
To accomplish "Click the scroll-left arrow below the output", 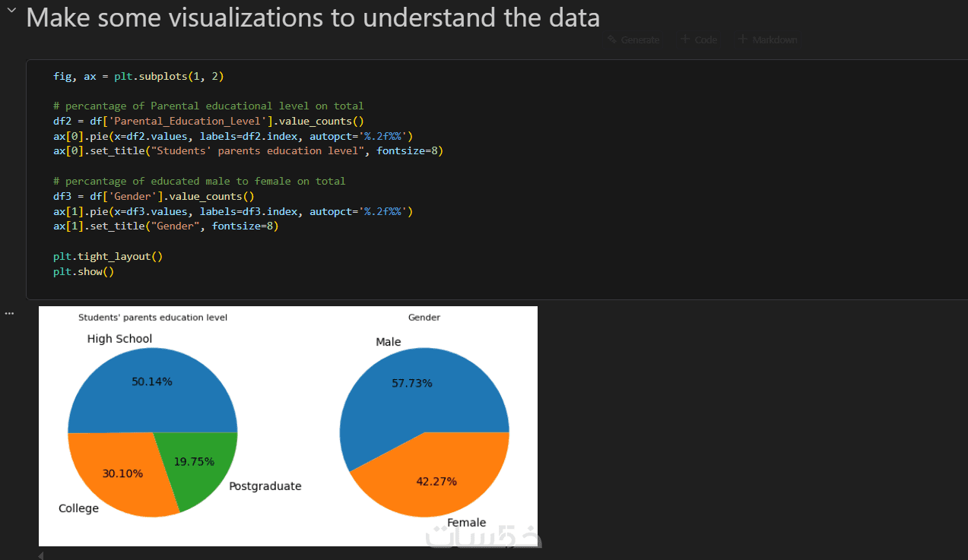I will tap(41, 555).
